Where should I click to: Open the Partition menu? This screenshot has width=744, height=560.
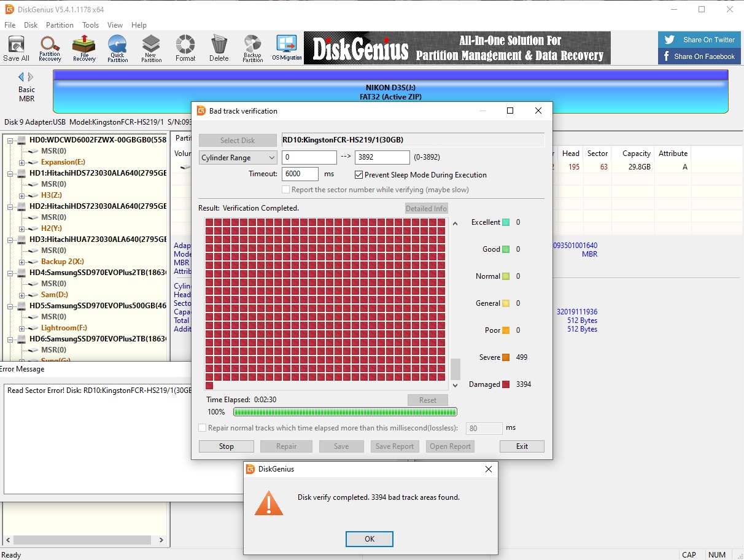(60, 25)
